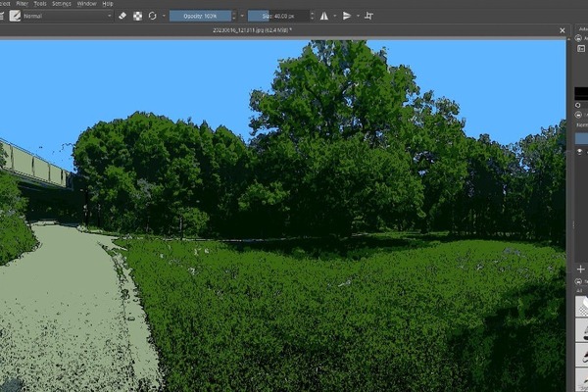
Task: Open the Tools menu
Action: coord(40,3)
